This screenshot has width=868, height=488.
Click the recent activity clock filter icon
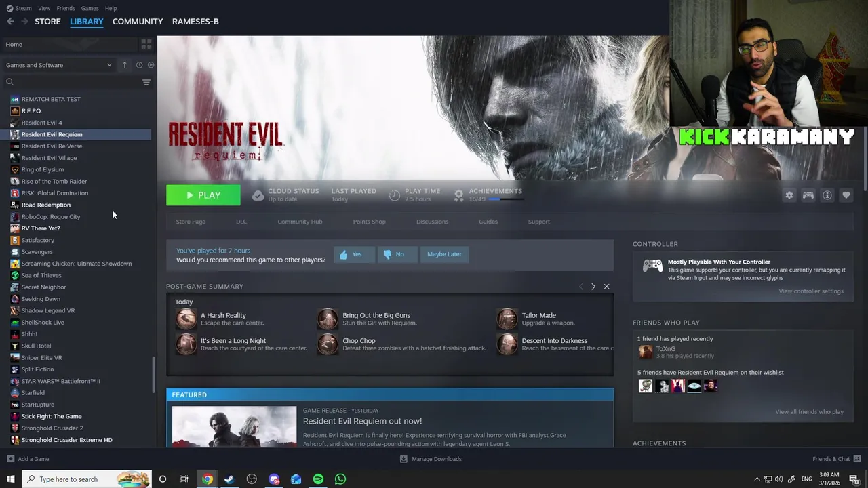[x=139, y=65]
